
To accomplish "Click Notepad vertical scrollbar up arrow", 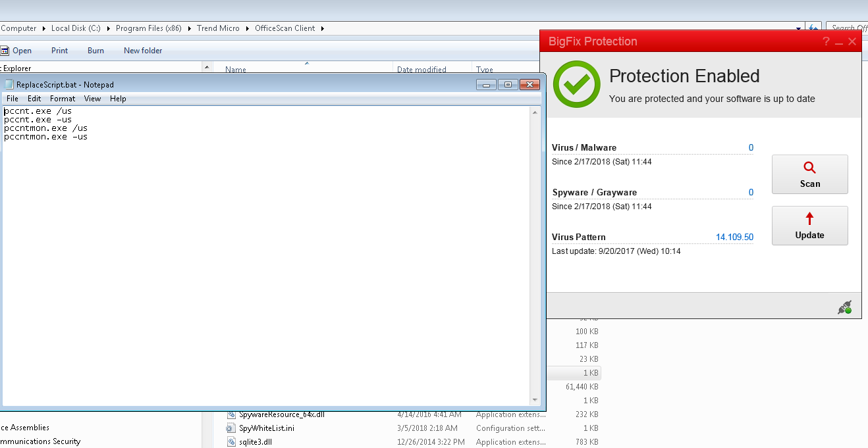I will coord(535,112).
